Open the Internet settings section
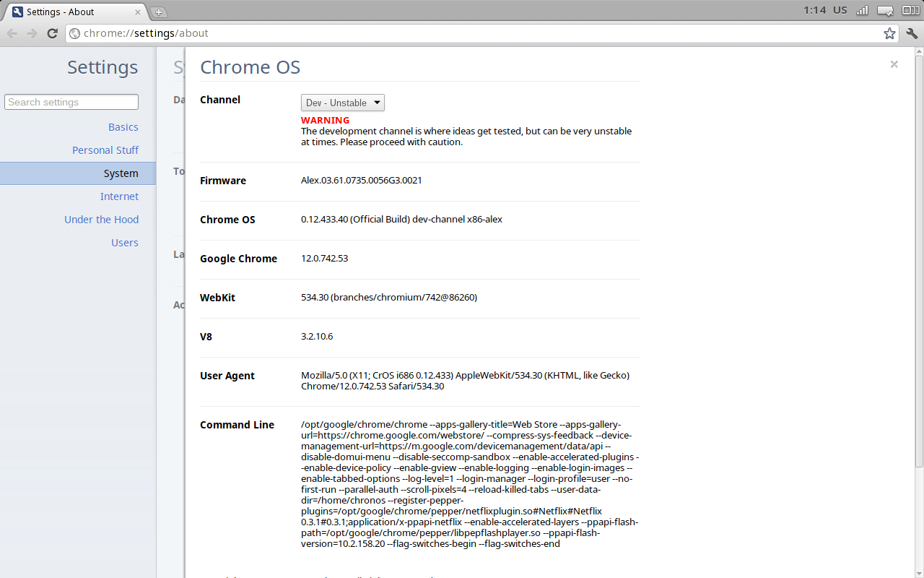This screenshot has height=578, width=924. 119,197
